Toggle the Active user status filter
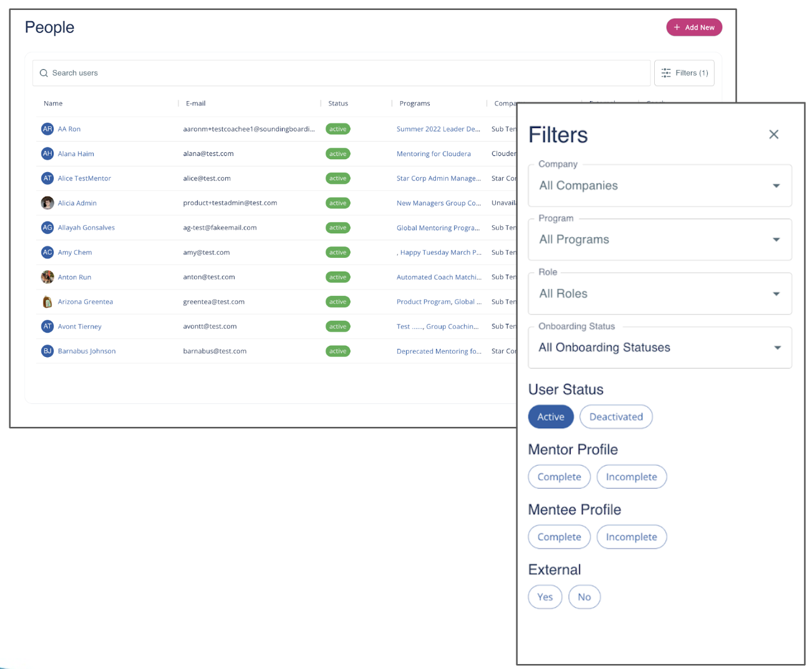812x669 pixels. click(x=551, y=417)
